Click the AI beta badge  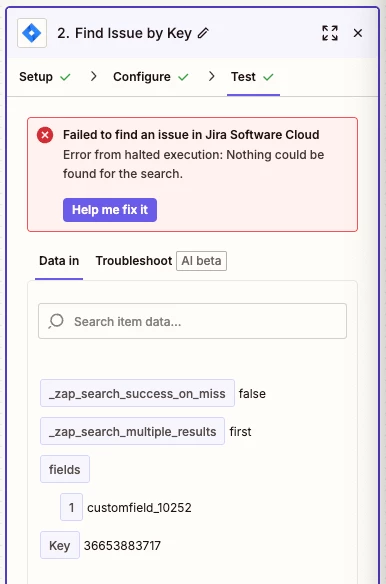[x=201, y=261]
